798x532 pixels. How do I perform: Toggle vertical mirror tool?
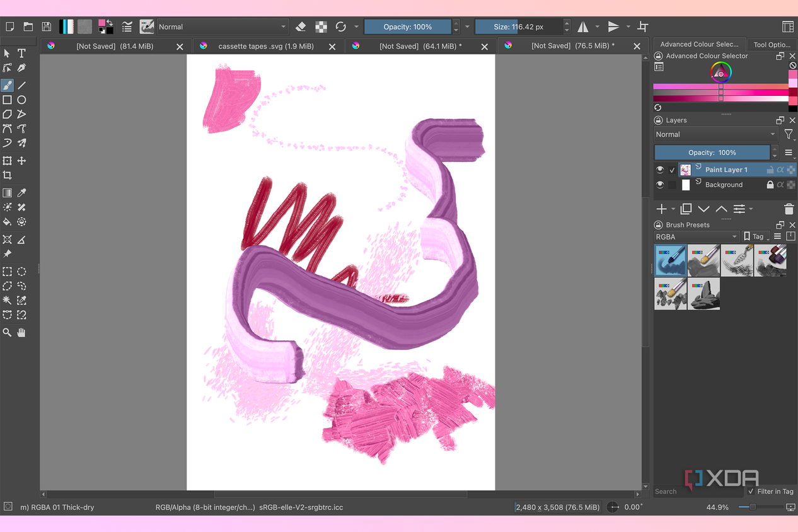pyautogui.click(x=613, y=26)
